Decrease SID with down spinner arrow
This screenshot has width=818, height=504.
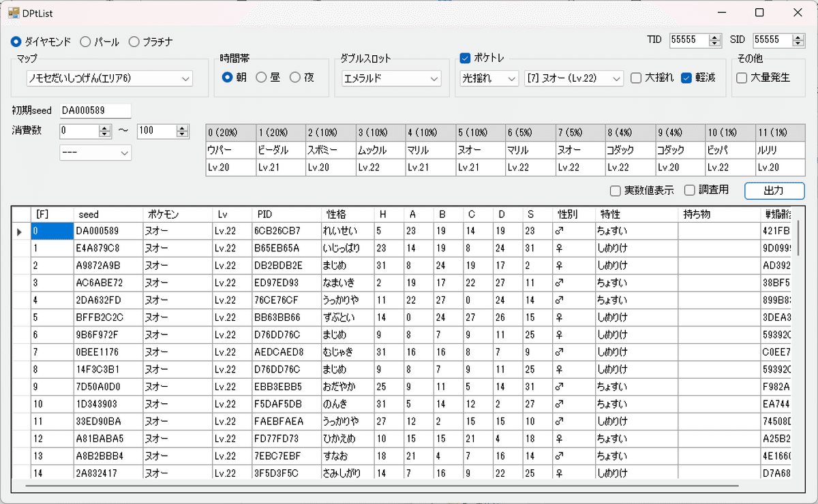[x=798, y=44]
